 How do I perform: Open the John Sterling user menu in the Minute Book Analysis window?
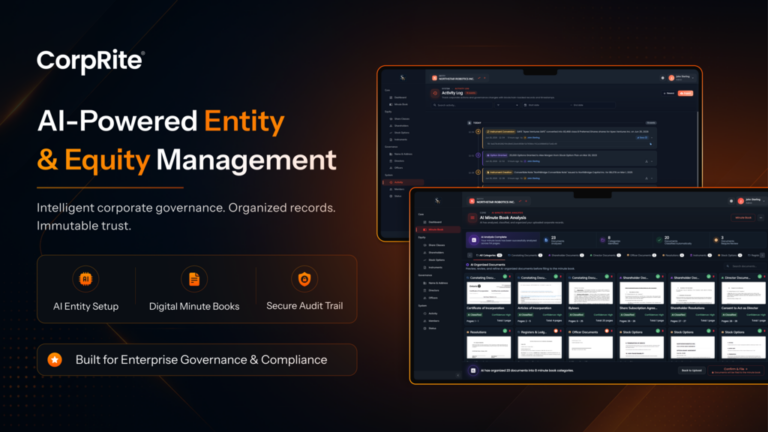[x=751, y=201]
